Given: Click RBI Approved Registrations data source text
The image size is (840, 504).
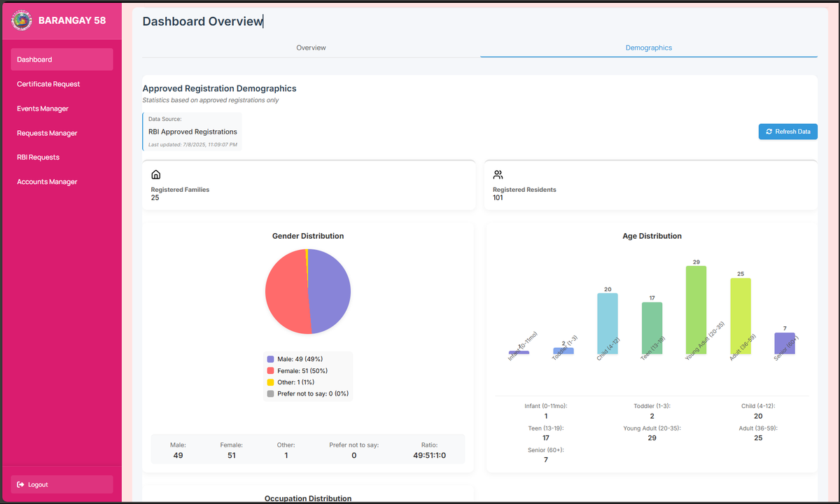Looking at the screenshot, I should [192, 132].
